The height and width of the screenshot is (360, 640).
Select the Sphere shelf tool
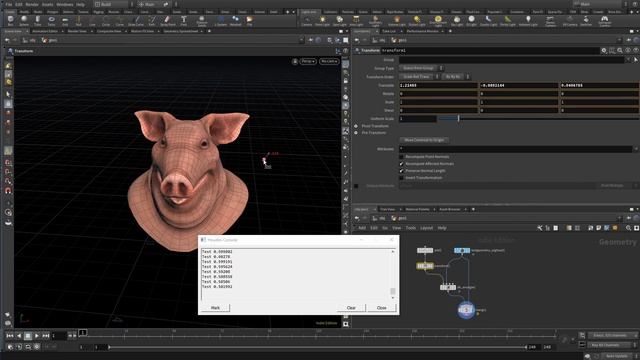(24, 20)
